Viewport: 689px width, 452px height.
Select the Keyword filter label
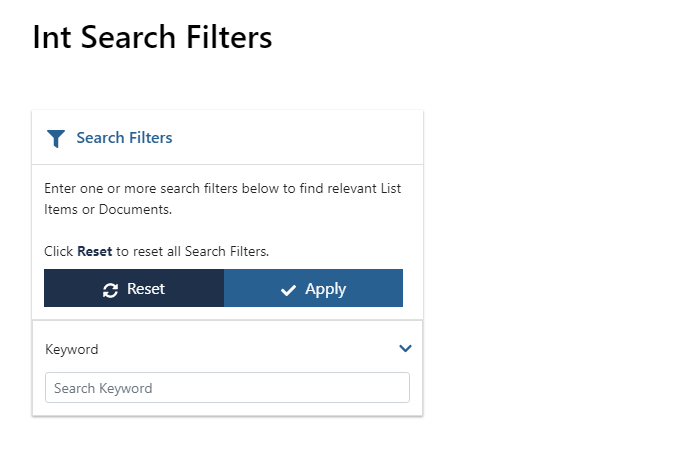coord(72,349)
